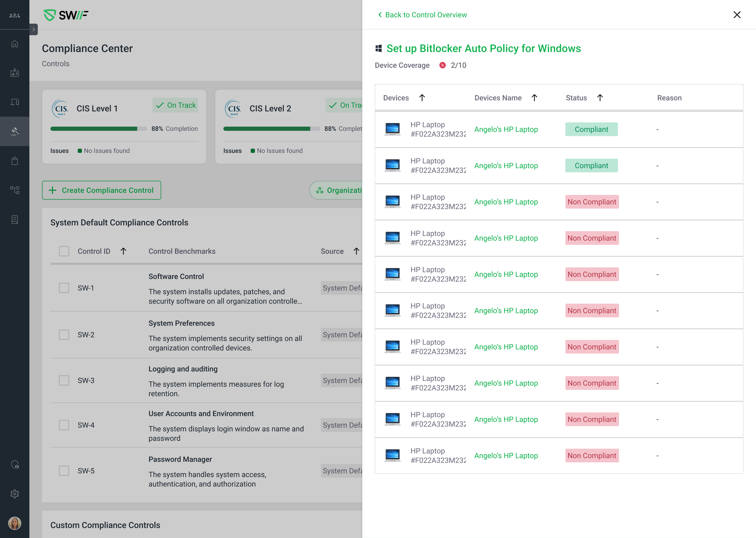Click the Control Benchmarks column header
This screenshot has width=756, height=538.
[182, 251]
